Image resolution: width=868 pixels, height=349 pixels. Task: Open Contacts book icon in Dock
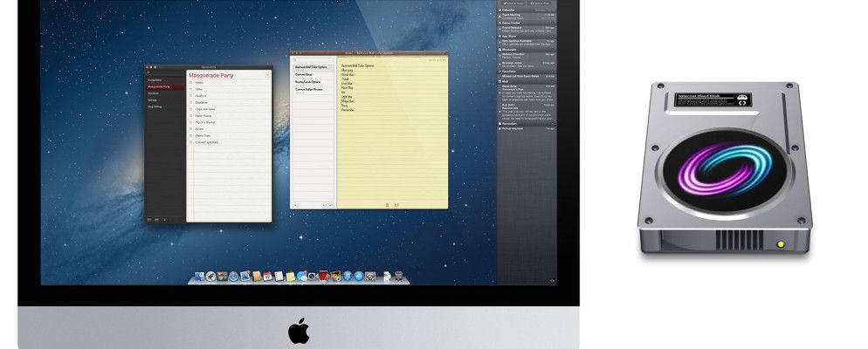(x=257, y=276)
